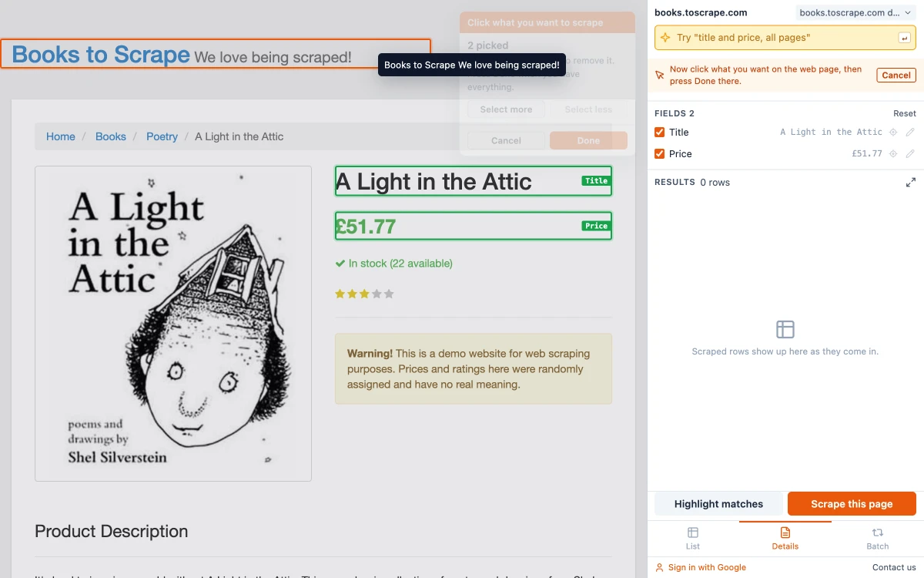Switch to the Batch tab

(878, 539)
